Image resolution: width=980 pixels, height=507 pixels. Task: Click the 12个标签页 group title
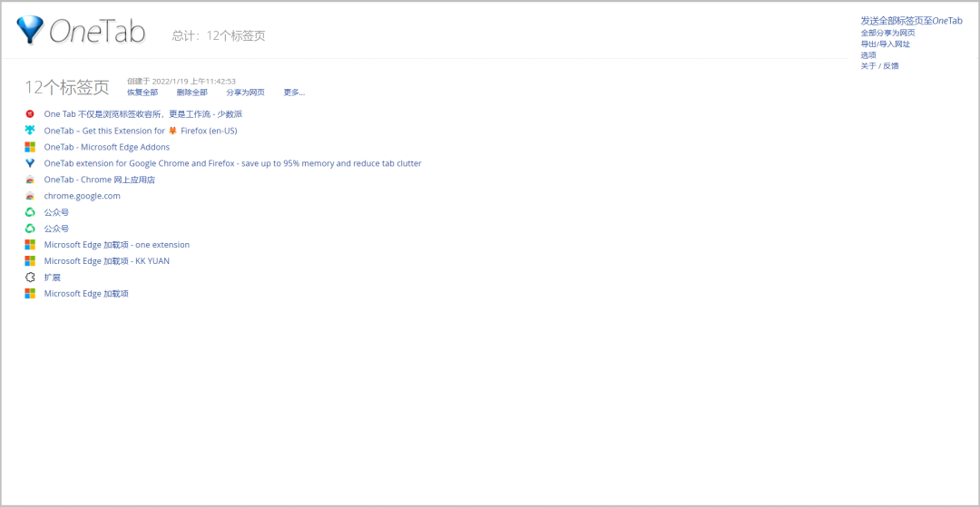[x=67, y=87]
